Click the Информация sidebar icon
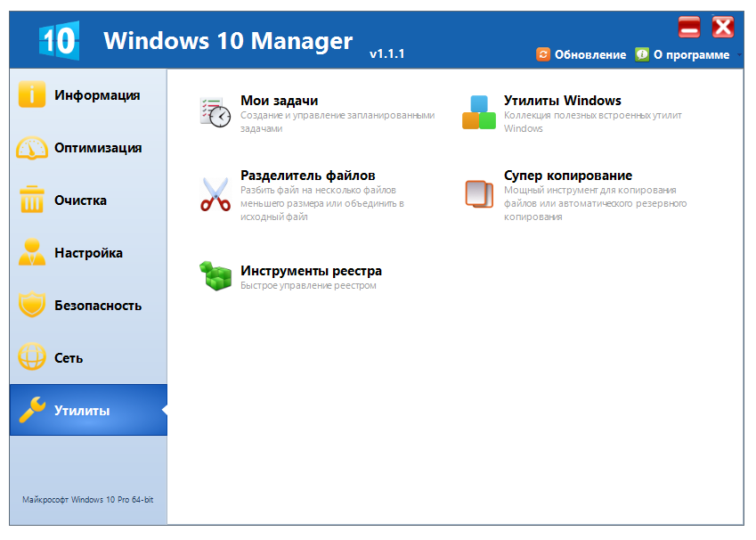Image resolution: width=756 pixels, height=540 pixels. [32, 94]
